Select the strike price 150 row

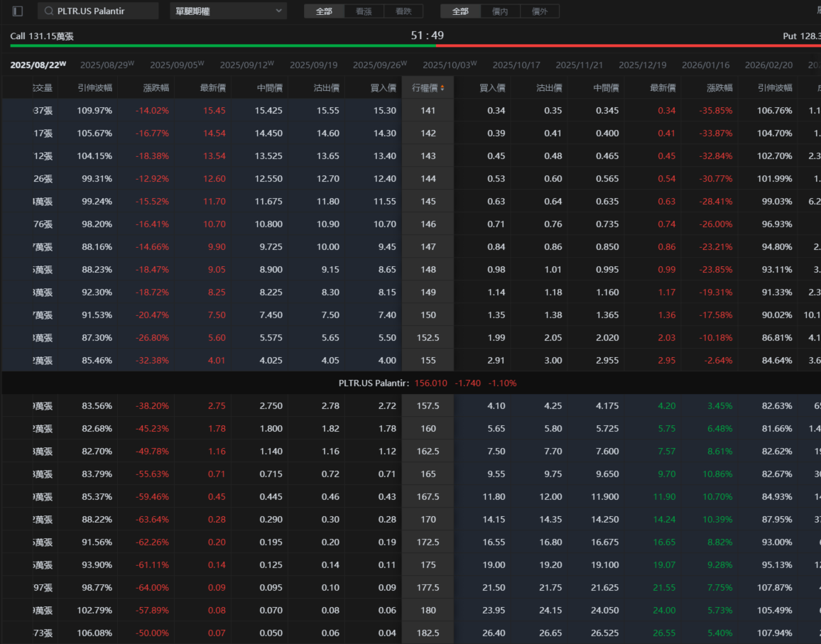click(x=428, y=315)
